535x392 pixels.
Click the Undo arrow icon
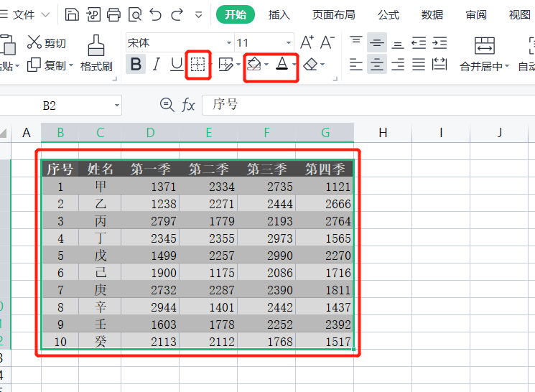coord(156,14)
